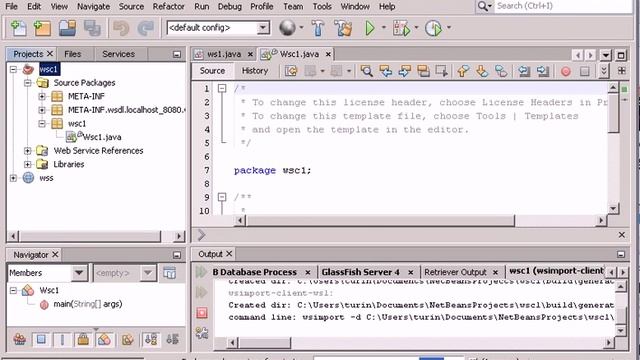
Task: Select the Retriever Output tab
Action: pos(455,272)
